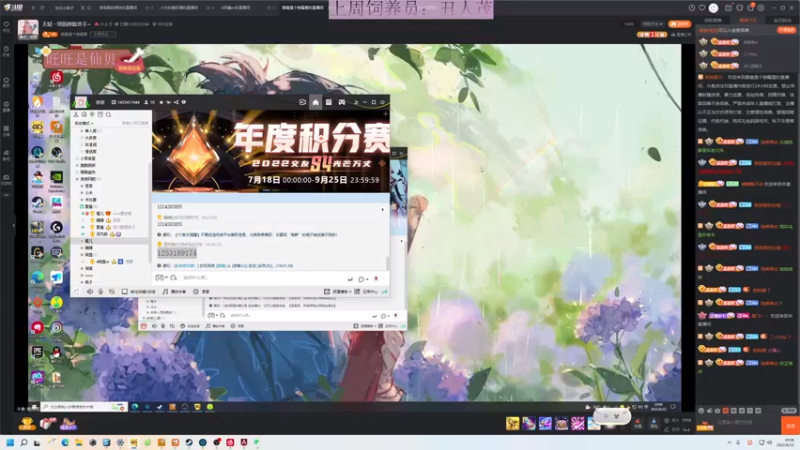Image resolution: width=800 pixels, height=450 pixels.
Task: Click the scrollbar of the YY channel tree
Action: (x=149, y=212)
